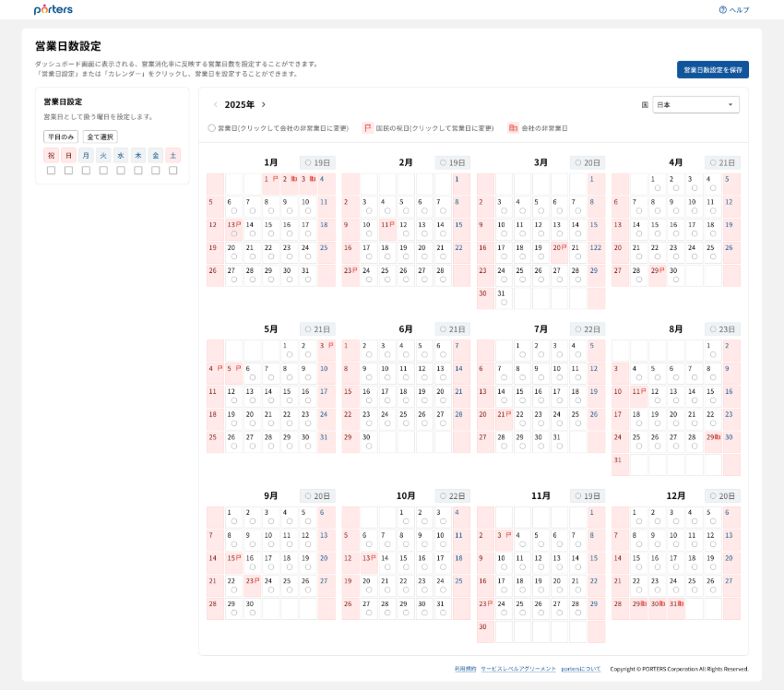Go to previous year with left chevron

point(216,105)
